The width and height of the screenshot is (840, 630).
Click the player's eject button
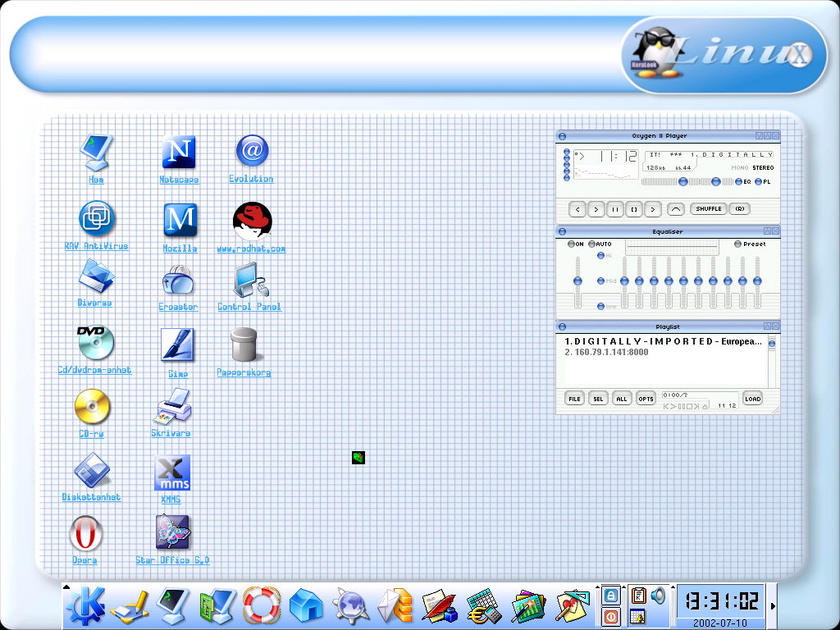click(x=676, y=209)
